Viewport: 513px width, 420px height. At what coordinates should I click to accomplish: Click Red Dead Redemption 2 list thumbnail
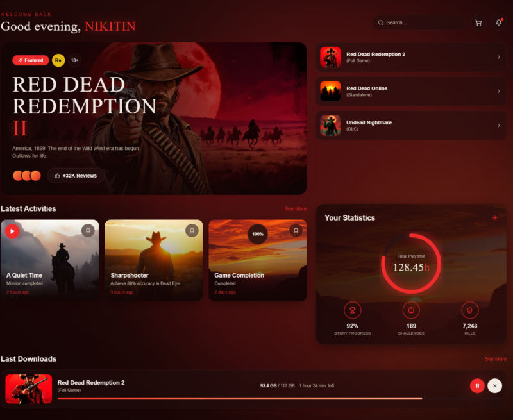330,57
